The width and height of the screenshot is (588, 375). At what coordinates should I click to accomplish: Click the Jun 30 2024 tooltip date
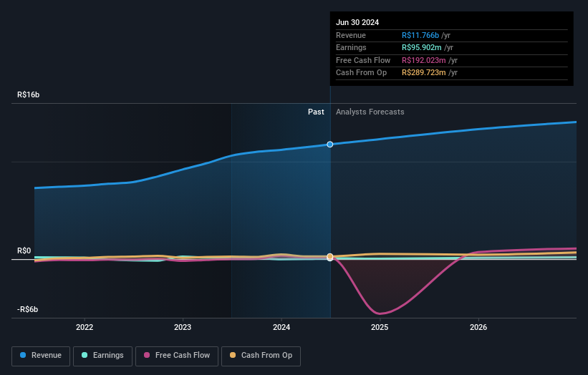(x=357, y=22)
